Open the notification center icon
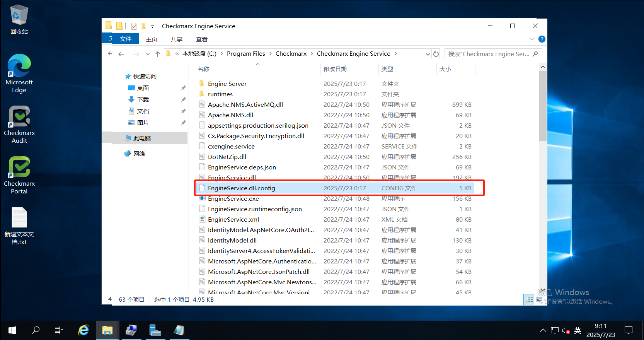 [x=629, y=330]
